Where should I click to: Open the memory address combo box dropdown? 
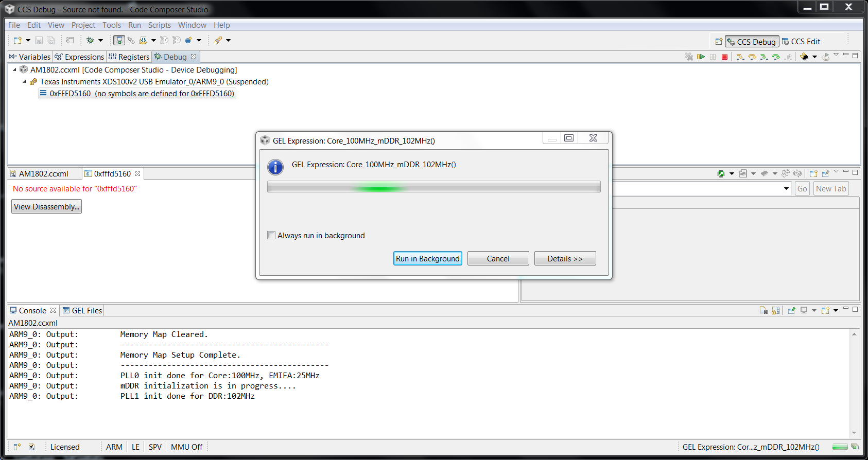pos(786,188)
